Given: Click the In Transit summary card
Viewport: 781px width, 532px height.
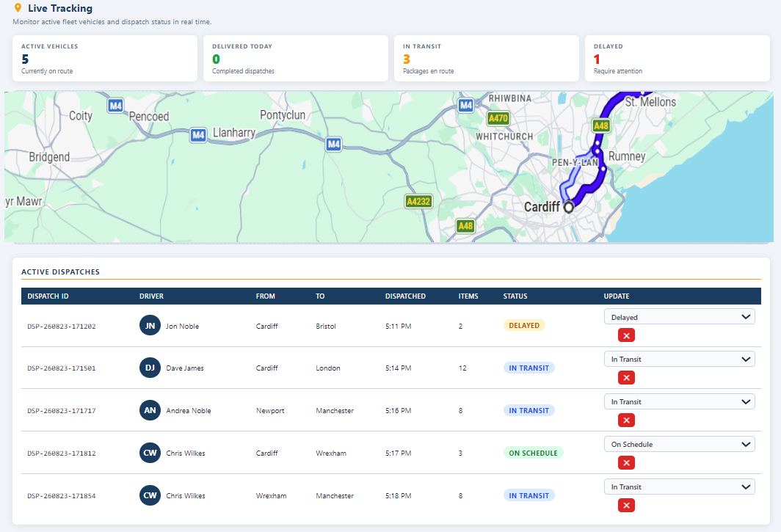Looking at the screenshot, I should coord(487,58).
